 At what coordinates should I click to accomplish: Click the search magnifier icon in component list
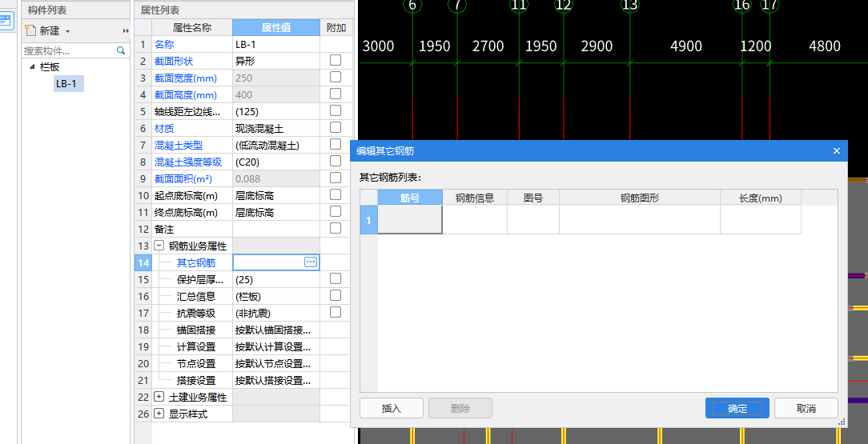(121, 51)
